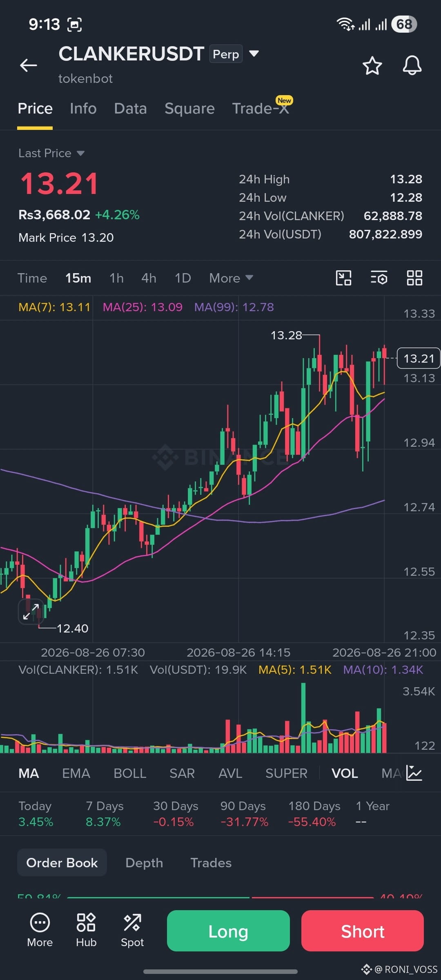Tap the Perp contract type badge
441x980 pixels.
226,54
